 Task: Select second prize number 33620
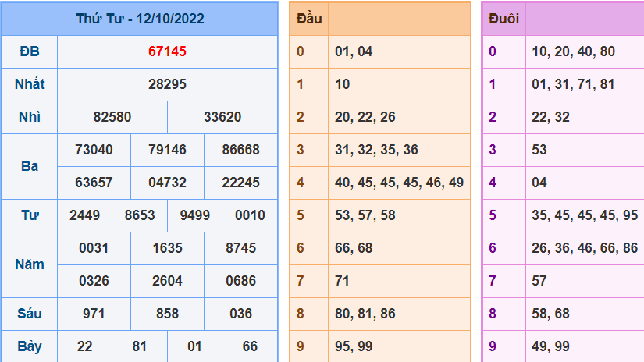pos(222,117)
